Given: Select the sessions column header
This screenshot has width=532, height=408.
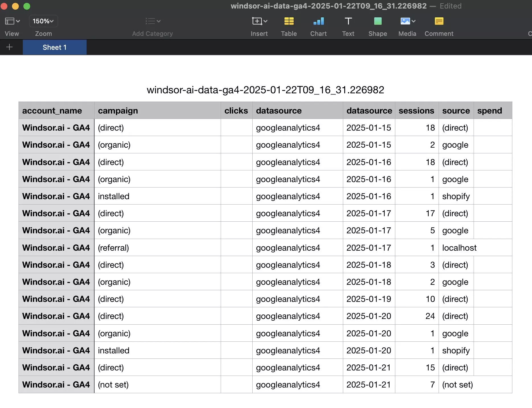Looking at the screenshot, I should [417, 110].
